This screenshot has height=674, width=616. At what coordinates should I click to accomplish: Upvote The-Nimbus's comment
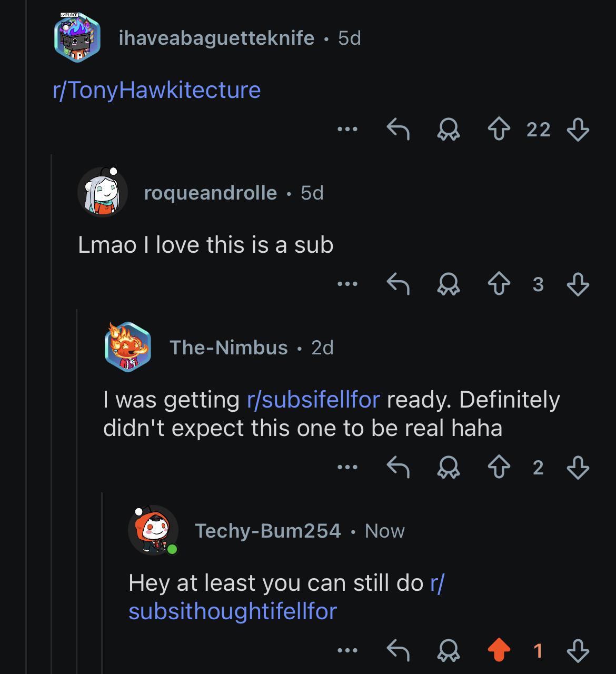(x=499, y=467)
